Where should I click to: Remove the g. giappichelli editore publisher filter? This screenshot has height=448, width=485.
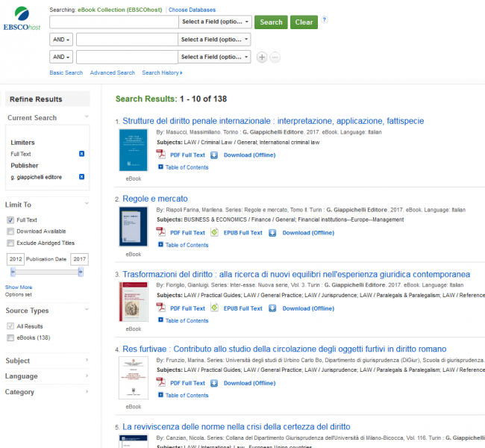pyautogui.click(x=81, y=177)
